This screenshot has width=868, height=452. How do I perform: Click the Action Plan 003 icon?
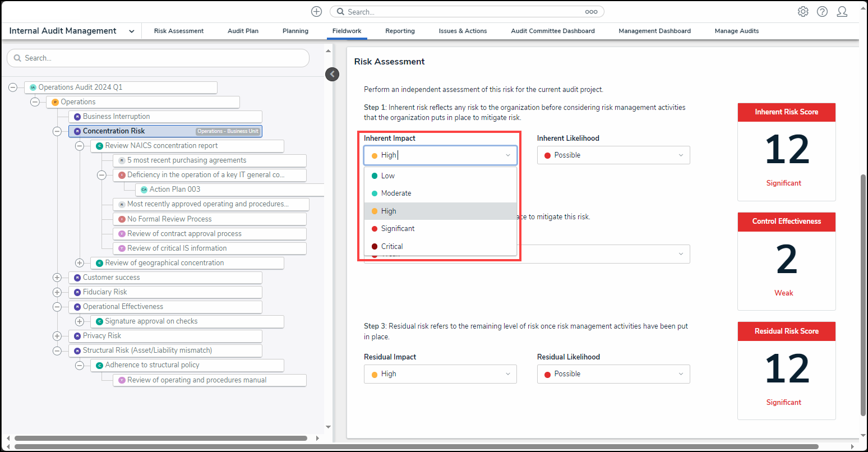coord(144,190)
